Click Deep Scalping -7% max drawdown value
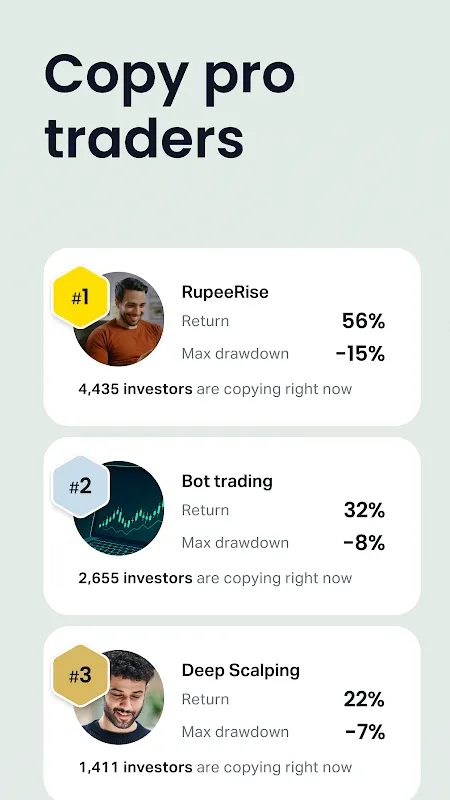 pos(365,732)
